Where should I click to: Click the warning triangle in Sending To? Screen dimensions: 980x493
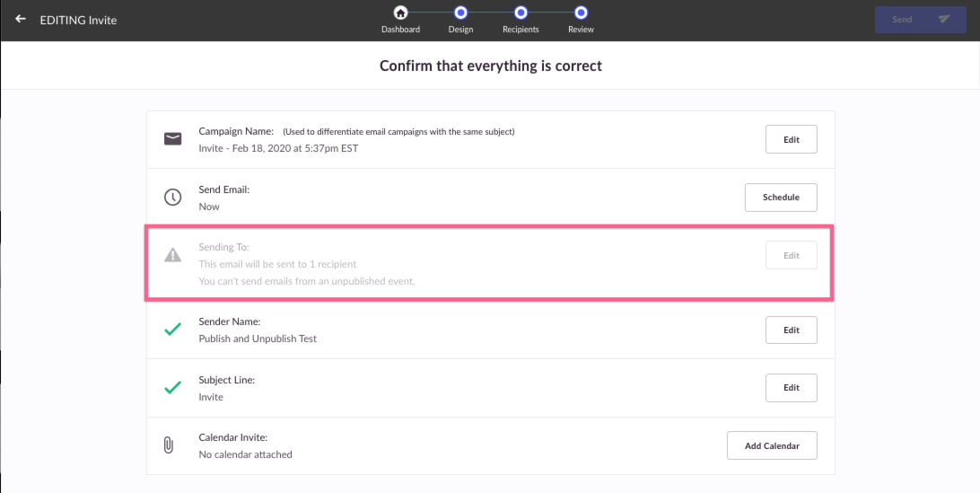pyautogui.click(x=173, y=255)
